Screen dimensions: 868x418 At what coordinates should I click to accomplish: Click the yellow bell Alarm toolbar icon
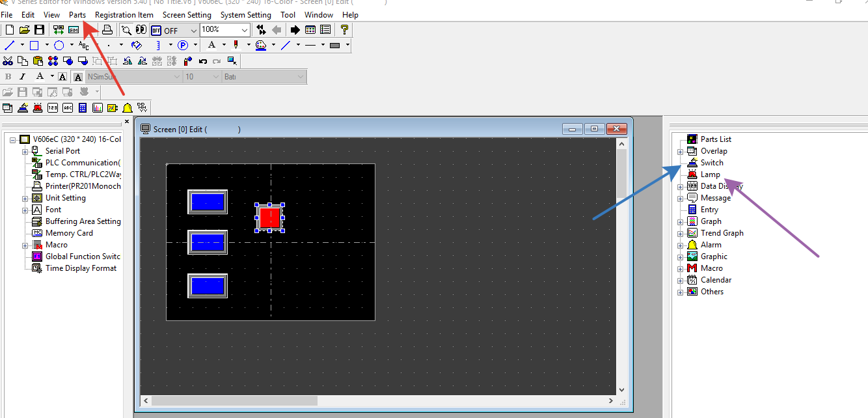[x=128, y=108]
